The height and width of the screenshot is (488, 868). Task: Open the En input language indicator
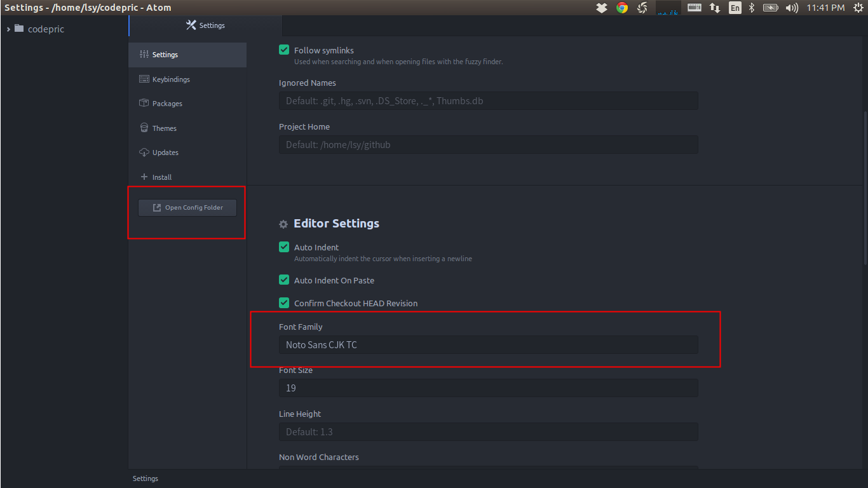735,8
